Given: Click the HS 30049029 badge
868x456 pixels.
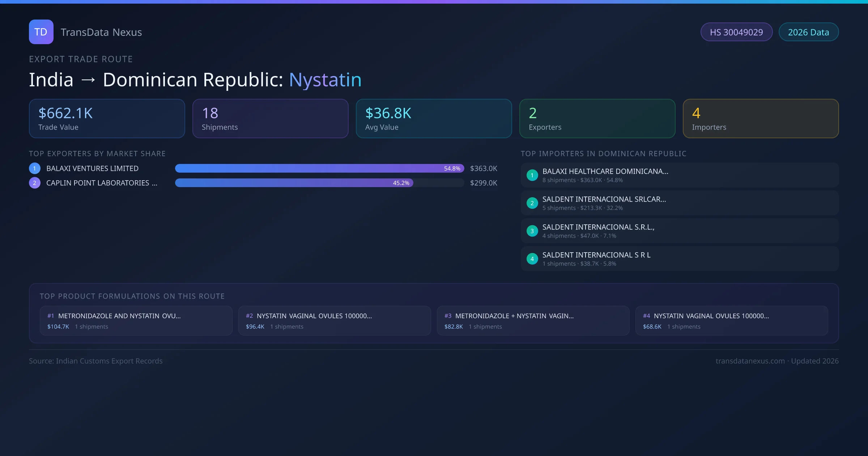Looking at the screenshot, I should 736,32.
